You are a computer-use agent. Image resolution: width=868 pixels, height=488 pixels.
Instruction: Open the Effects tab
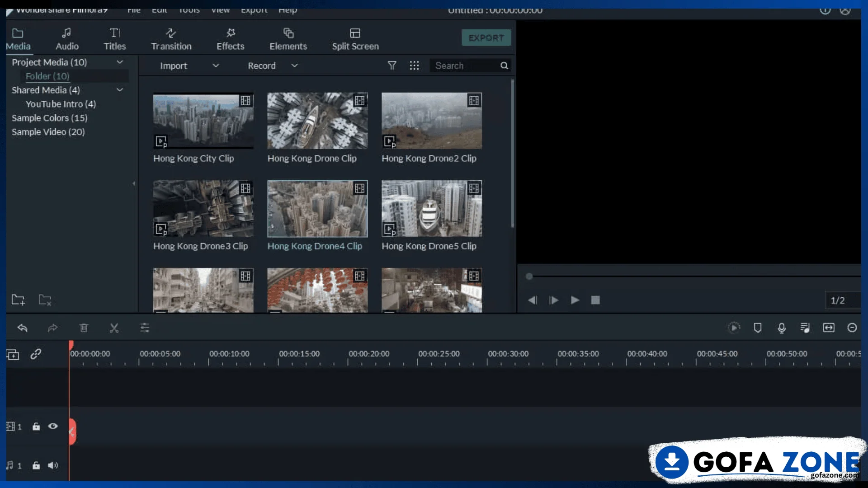coord(230,39)
